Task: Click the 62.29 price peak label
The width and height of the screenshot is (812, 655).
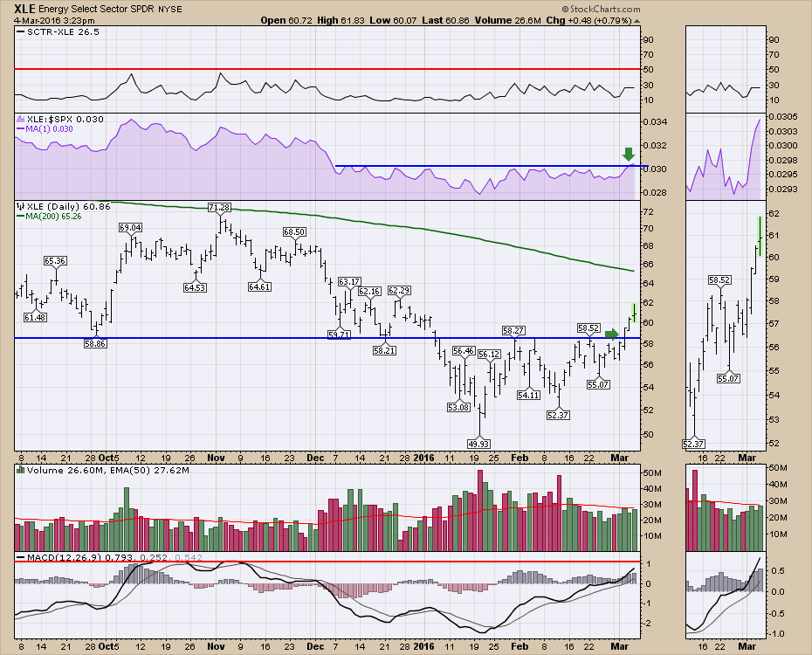Action: (x=399, y=290)
